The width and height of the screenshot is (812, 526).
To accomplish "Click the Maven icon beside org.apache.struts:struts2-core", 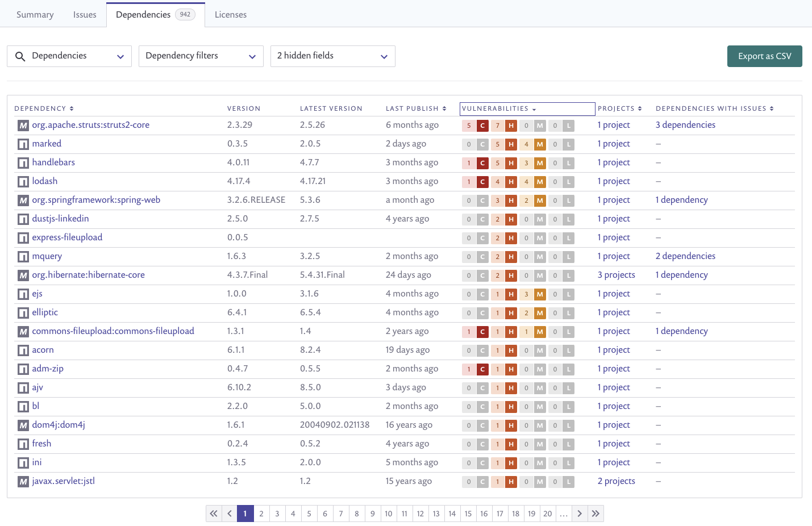I will coord(23,126).
